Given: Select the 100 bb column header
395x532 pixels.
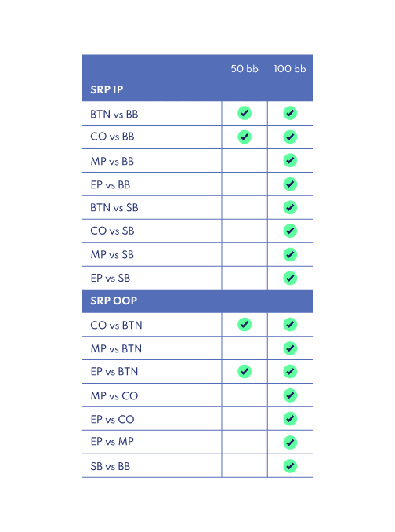Looking at the screenshot, I should pyautogui.click(x=290, y=69).
